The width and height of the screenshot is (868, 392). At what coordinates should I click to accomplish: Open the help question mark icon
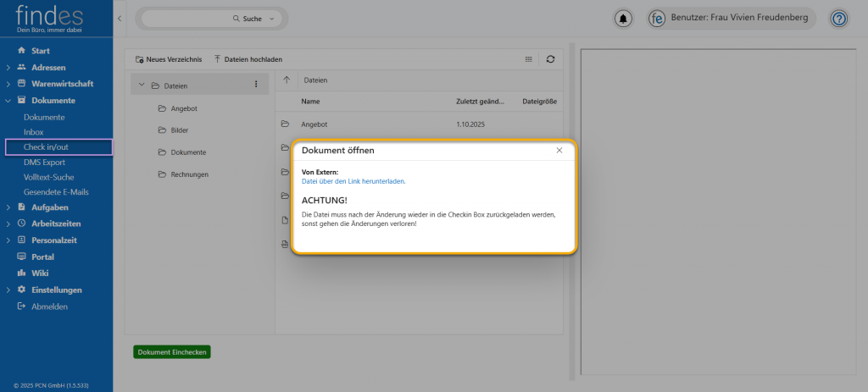[838, 19]
